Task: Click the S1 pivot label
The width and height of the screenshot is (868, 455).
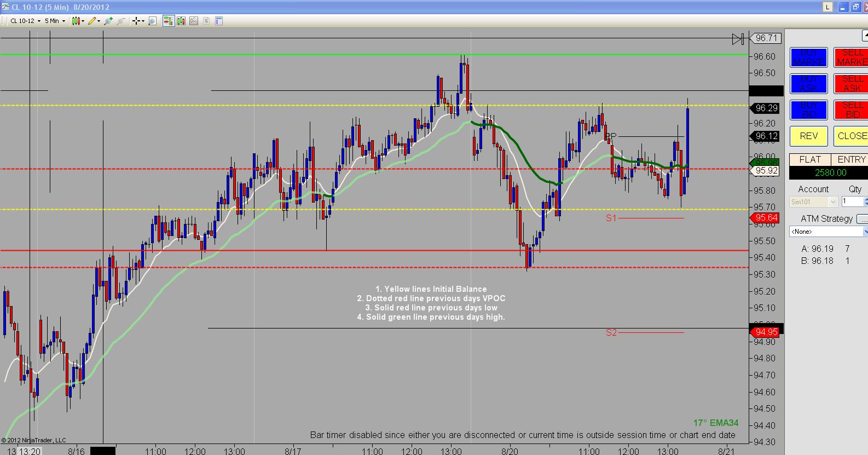Action: coord(611,218)
